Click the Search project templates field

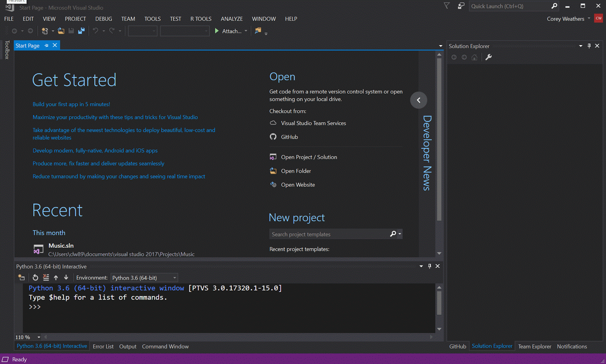(x=330, y=234)
